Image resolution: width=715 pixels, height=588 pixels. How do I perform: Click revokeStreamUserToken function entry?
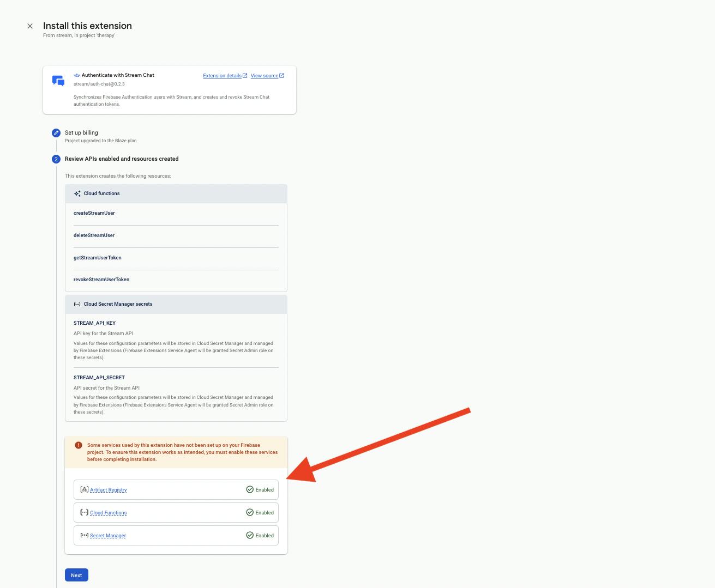coord(101,280)
